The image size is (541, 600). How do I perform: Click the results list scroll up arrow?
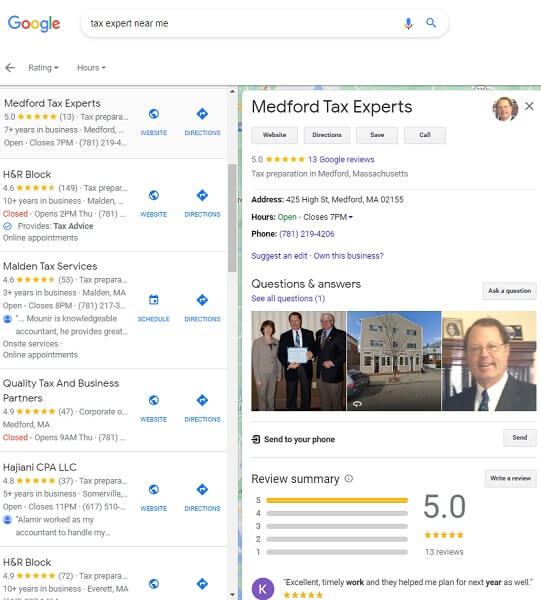[232, 91]
